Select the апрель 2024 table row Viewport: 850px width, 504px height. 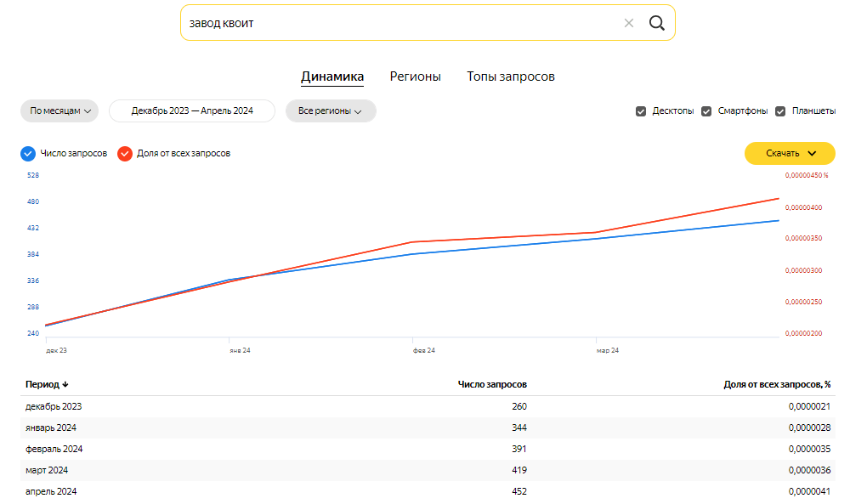425,491
